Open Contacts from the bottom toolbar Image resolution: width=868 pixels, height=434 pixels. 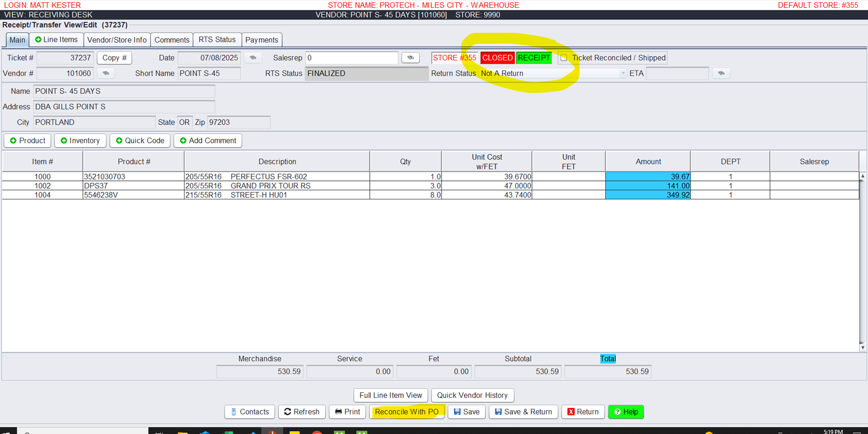(x=249, y=412)
